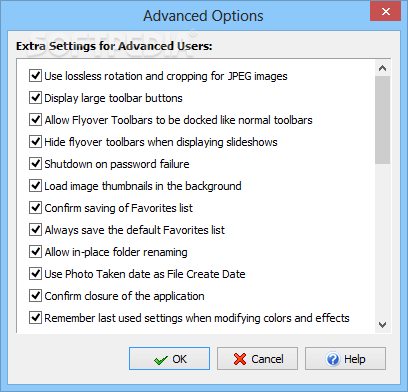This screenshot has width=408, height=392.
Task: Toggle Display large toolbar buttons checkbox
Action: pos(35,98)
